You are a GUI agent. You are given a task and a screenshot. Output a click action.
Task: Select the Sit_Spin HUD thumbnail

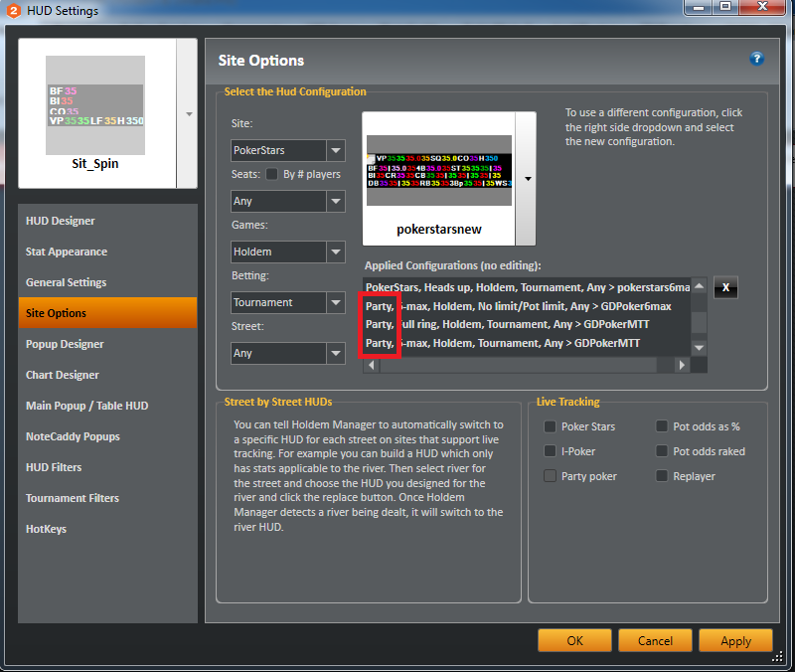coord(95,113)
